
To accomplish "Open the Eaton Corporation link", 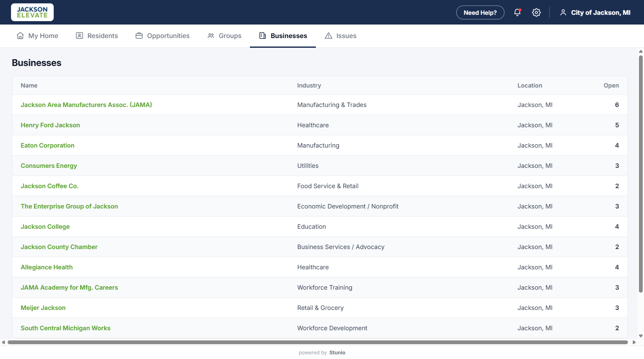I will point(47,145).
